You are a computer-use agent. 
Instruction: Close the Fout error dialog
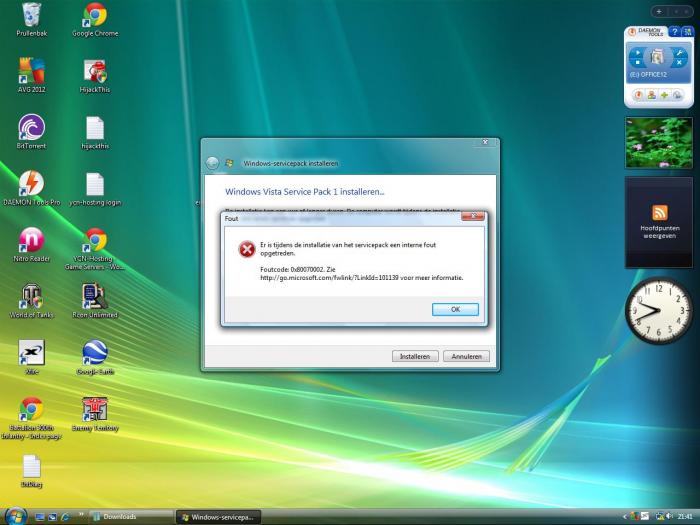click(x=472, y=216)
